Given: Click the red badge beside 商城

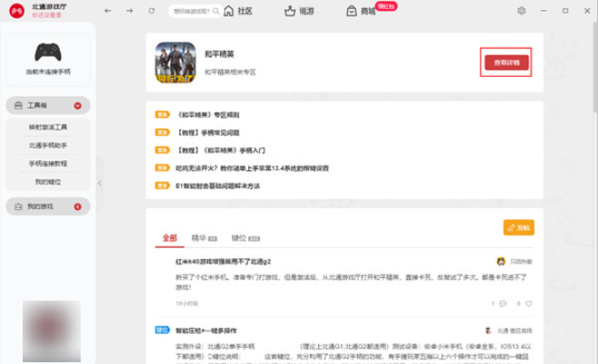Looking at the screenshot, I should click(x=386, y=6).
